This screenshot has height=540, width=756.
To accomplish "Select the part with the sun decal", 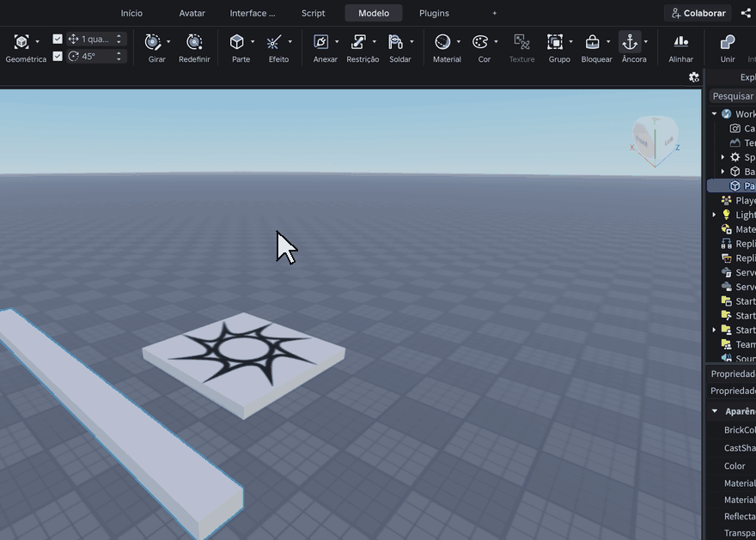I will point(244,365).
